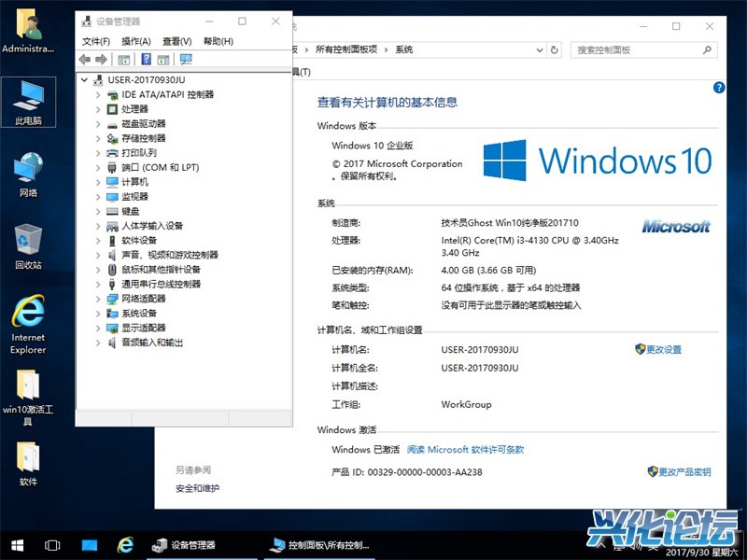
Task: Expand the 通用串行总线控制器 node
Action: [x=98, y=285]
